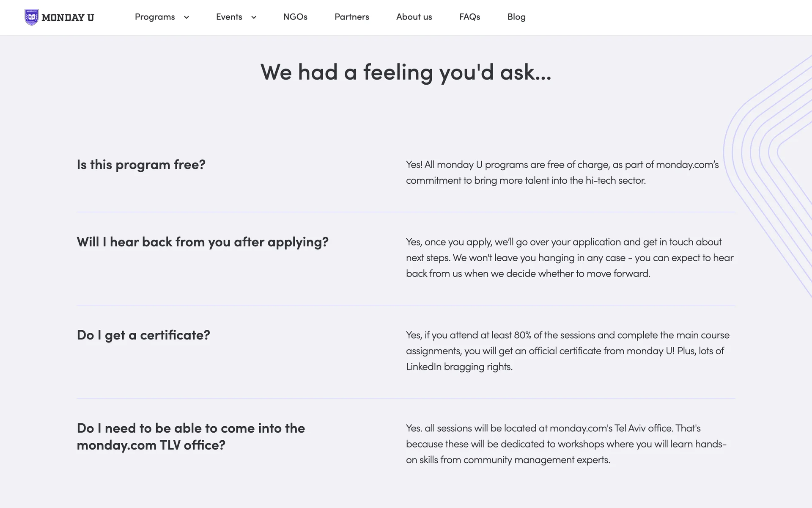This screenshot has height=508, width=812.
Task: Click the answer about hearing back on next steps
Action: [570, 258]
